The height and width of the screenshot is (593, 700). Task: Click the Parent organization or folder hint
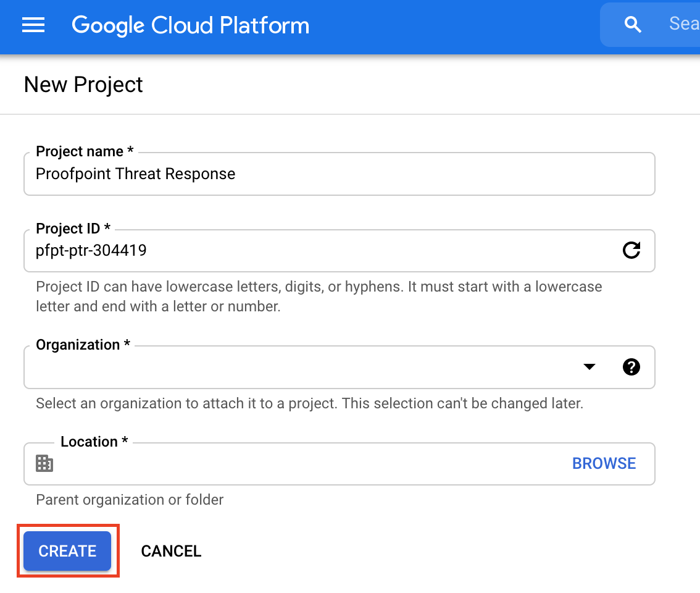click(130, 500)
